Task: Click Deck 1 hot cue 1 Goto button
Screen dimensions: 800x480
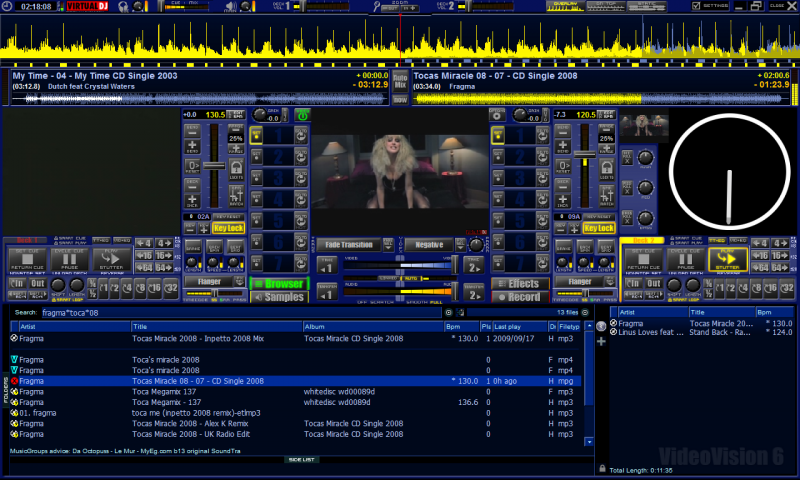Action: point(301,135)
